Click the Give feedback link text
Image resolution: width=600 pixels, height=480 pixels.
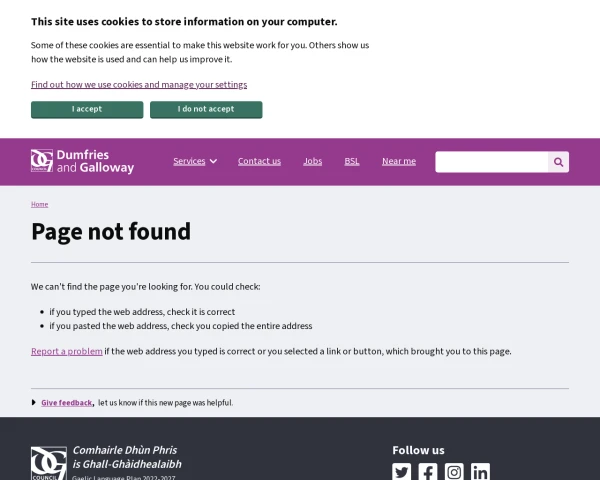[x=67, y=403]
